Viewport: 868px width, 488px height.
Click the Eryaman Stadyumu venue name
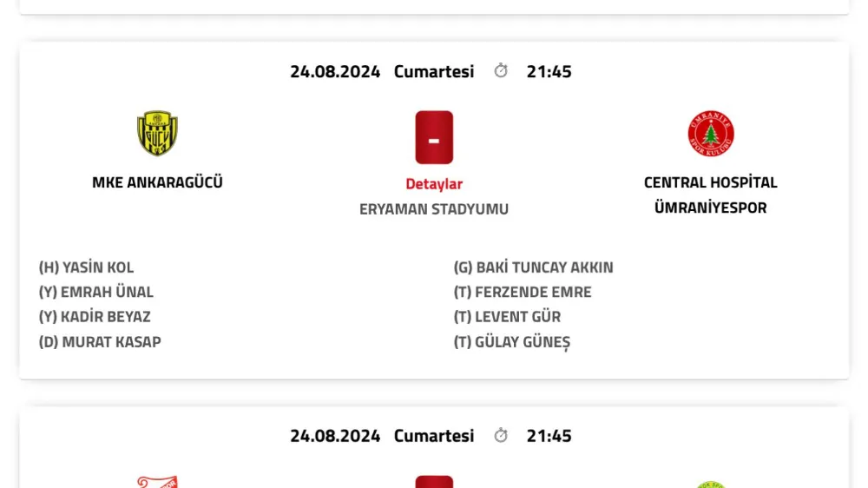click(x=434, y=209)
